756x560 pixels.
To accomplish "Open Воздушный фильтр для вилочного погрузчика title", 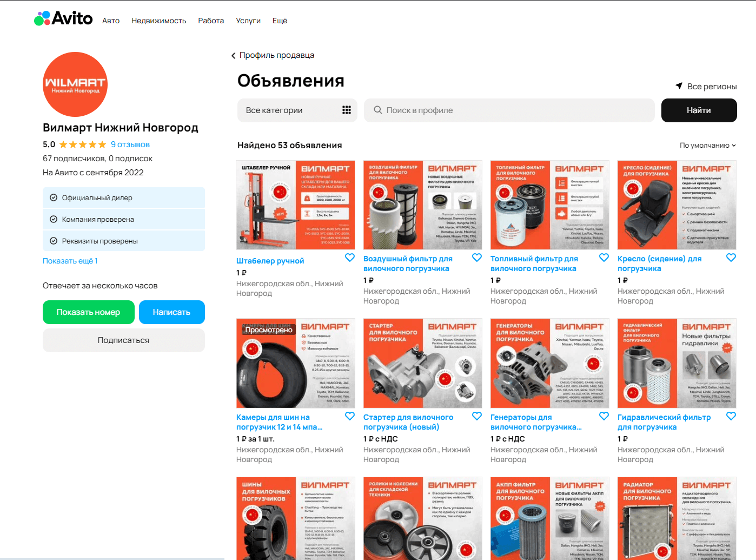I will (x=408, y=263).
